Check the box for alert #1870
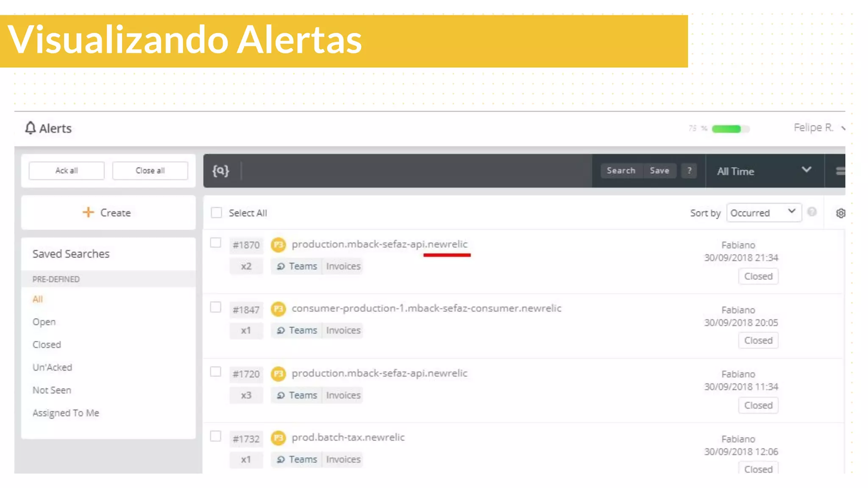The height and width of the screenshot is (488, 868). (x=216, y=243)
